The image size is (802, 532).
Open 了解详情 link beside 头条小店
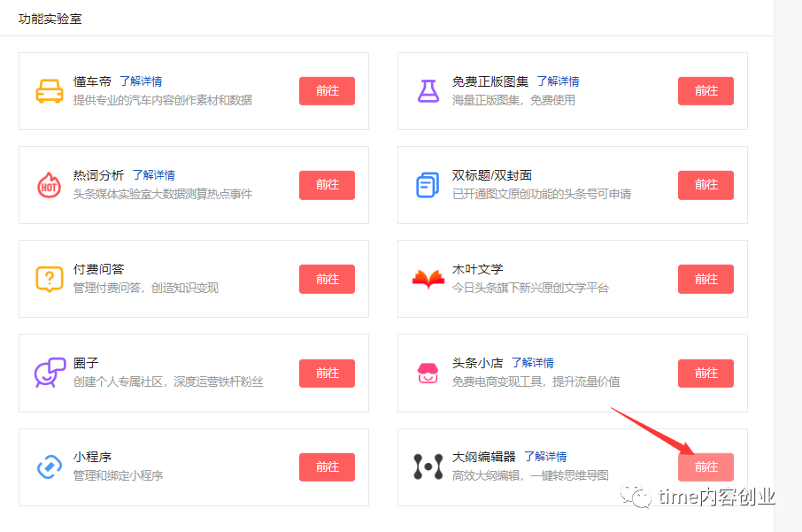pos(532,363)
